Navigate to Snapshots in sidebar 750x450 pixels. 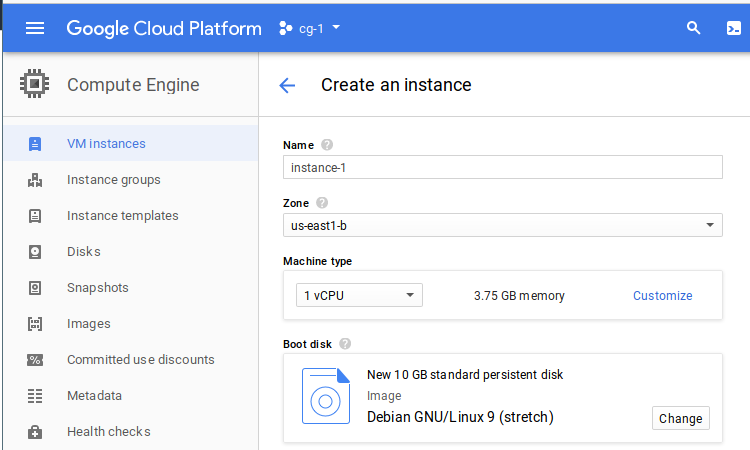pyautogui.click(x=97, y=288)
